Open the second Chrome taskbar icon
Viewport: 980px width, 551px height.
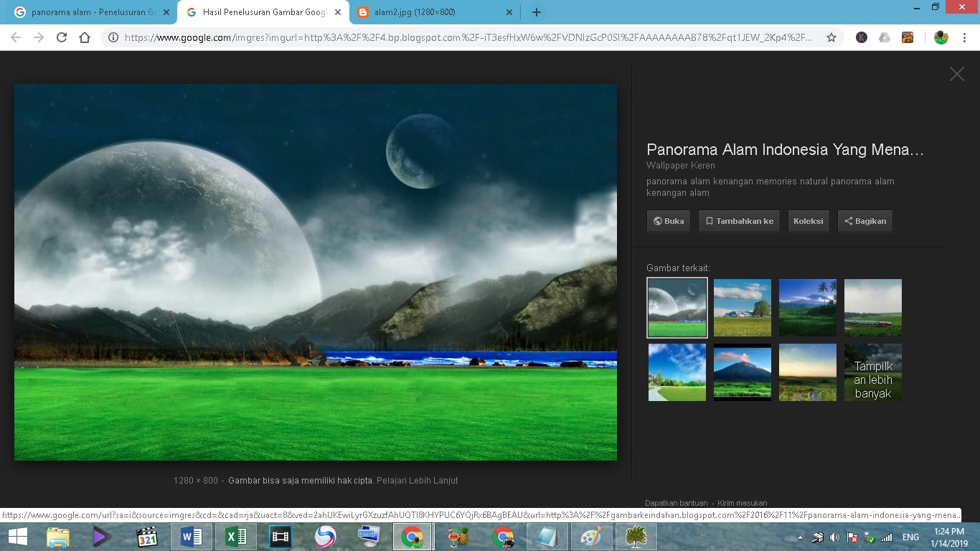pyautogui.click(x=503, y=537)
